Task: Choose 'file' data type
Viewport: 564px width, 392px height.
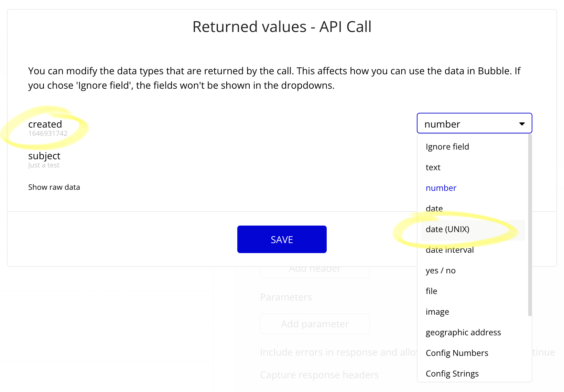Action: [x=431, y=291]
